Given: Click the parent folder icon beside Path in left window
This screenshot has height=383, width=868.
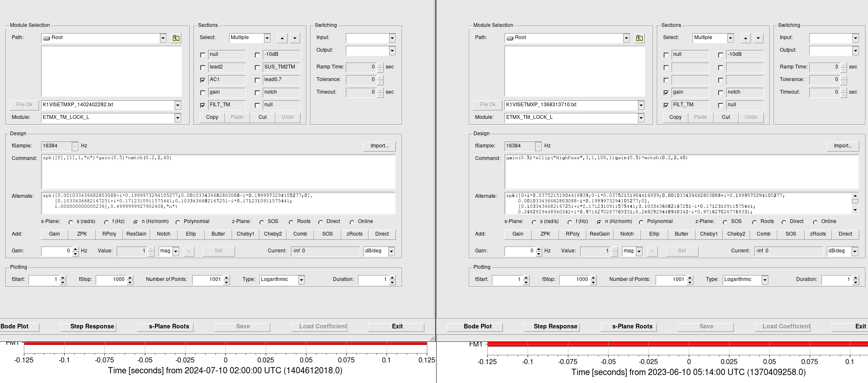Looking at the screenshot, I should pos(176,38).
